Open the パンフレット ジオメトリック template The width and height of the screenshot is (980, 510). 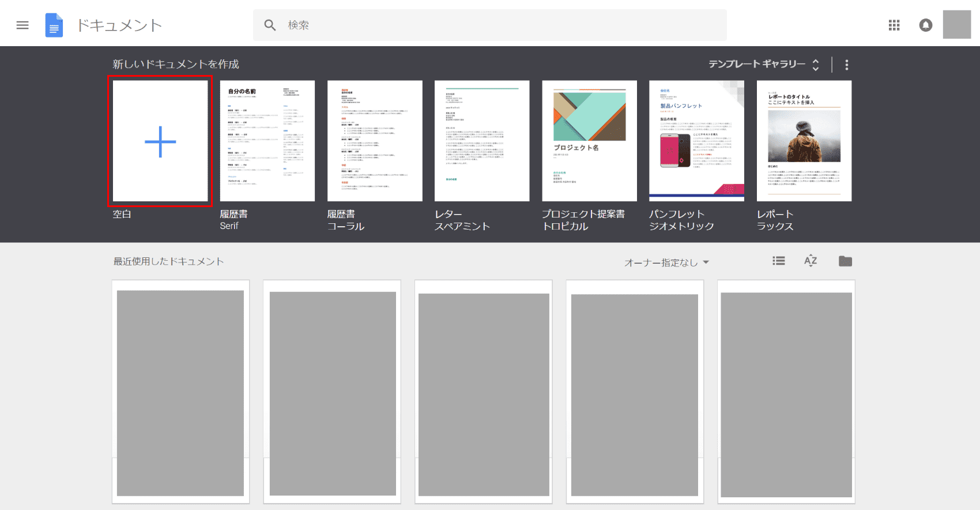pyautogui.click(x=696, y=141)
